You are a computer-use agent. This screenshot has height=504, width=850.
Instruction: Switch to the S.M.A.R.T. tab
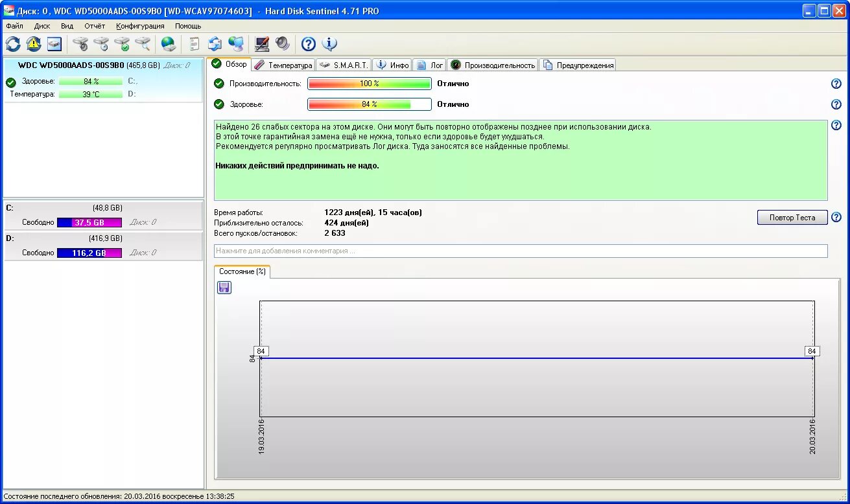[344, 65]
